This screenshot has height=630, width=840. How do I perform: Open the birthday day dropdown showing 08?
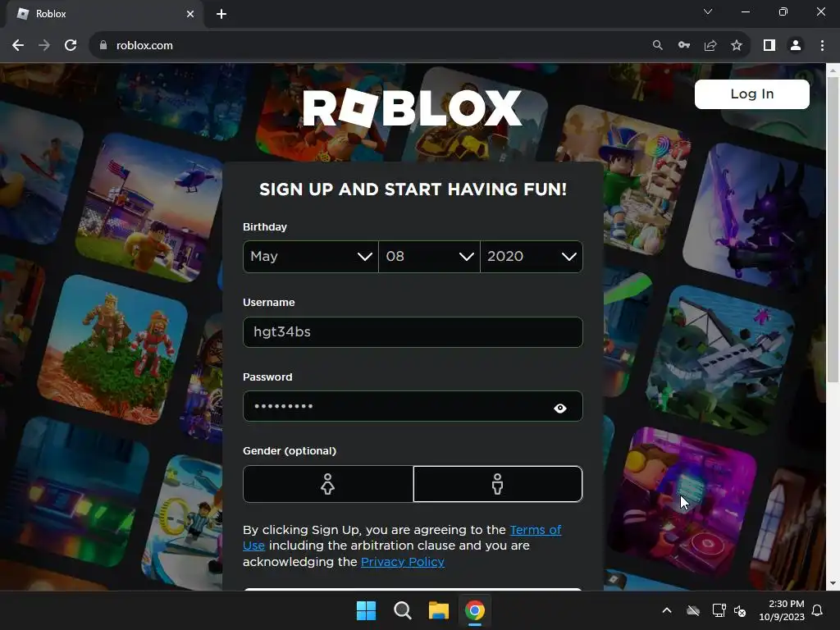tap(429, 257)
